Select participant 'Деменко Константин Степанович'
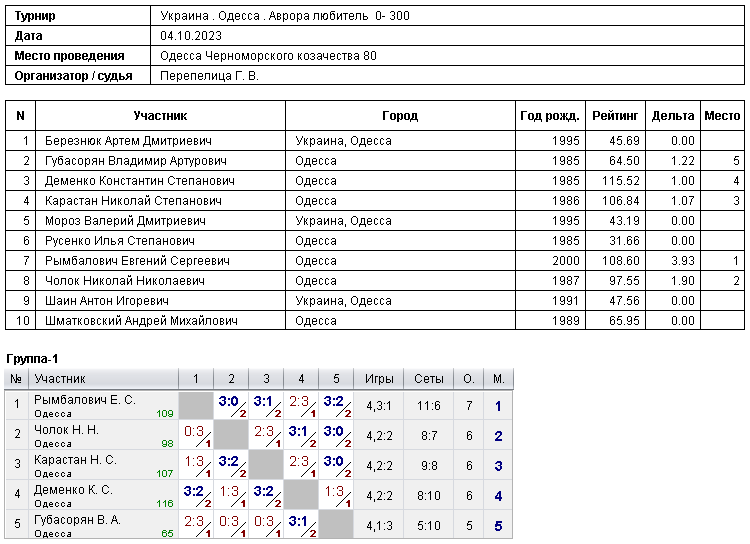Screen dimensions: 750x544 140,181
